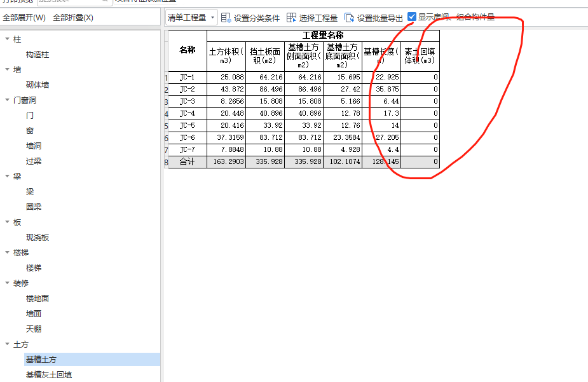Click 设置批量导出 label
This screenshot has width=588, height=382.
pos(380,18)
